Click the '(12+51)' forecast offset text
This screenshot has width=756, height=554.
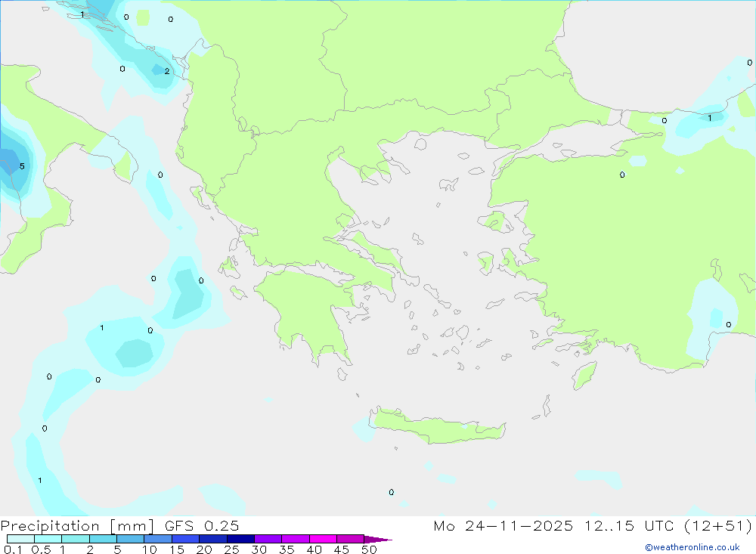click(718, 525)
